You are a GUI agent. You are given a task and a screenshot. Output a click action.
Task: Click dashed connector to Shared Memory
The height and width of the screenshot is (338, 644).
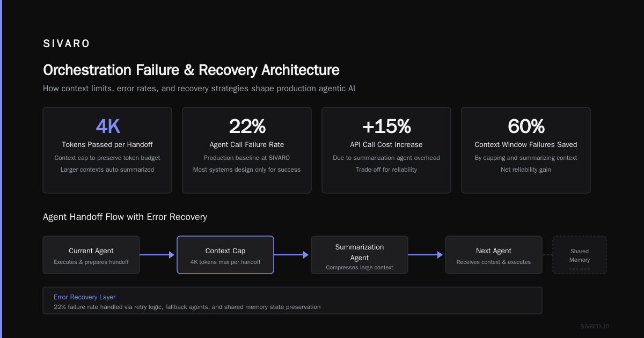[547, 255]
